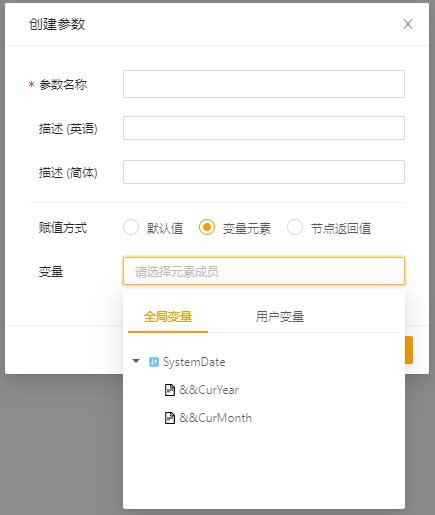Image resolution: width=435 pixels, height=515 pixels.
Task: Switch to the 用户变量 tab
Action: (x=280, y=317)
